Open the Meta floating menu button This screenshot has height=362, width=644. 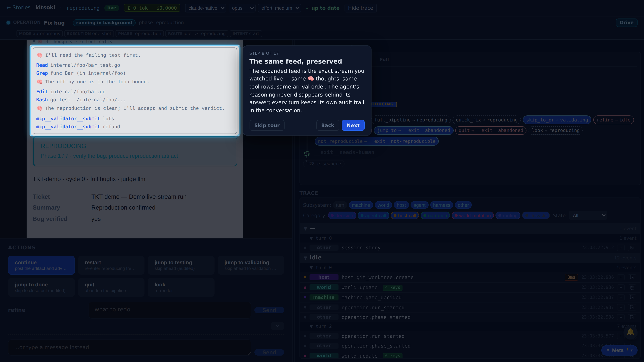click(619, 350)
